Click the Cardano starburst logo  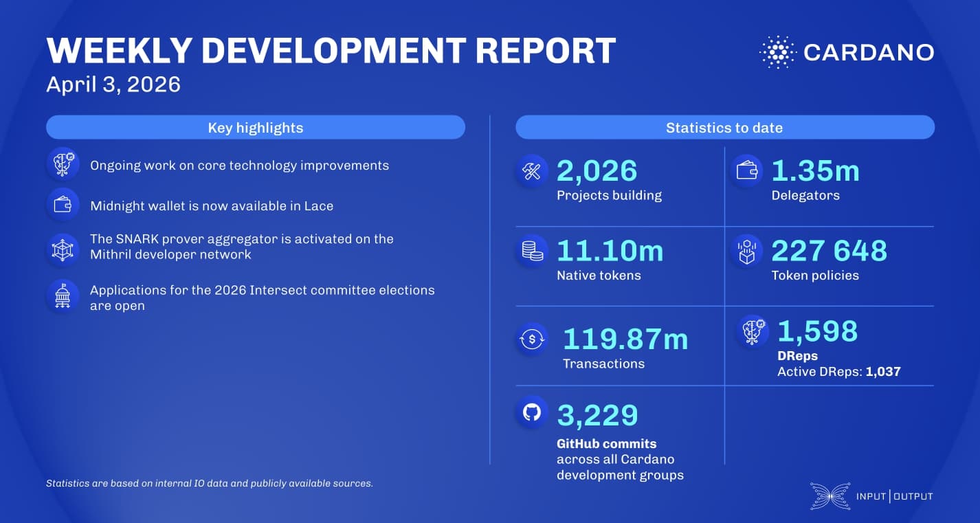tap(777, 50)
